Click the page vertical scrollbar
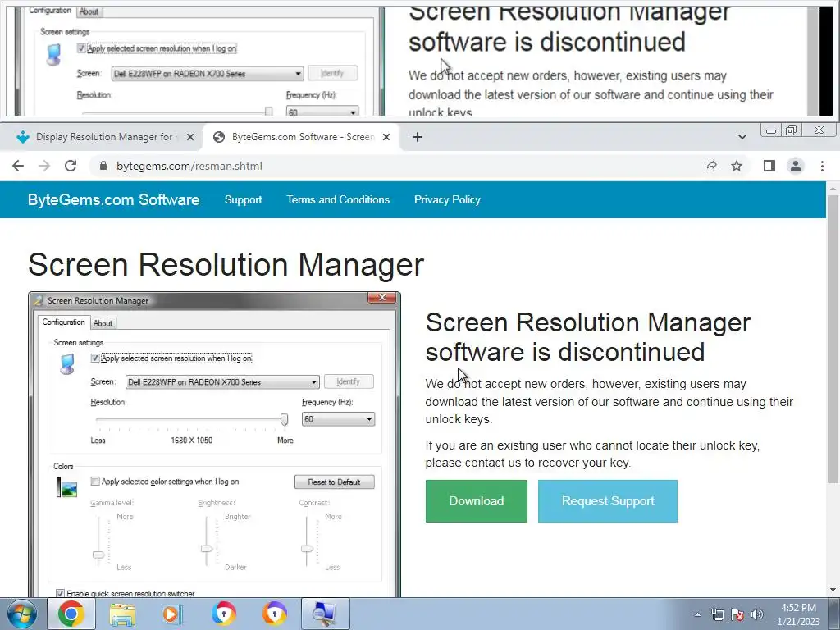 click(833, 337)
